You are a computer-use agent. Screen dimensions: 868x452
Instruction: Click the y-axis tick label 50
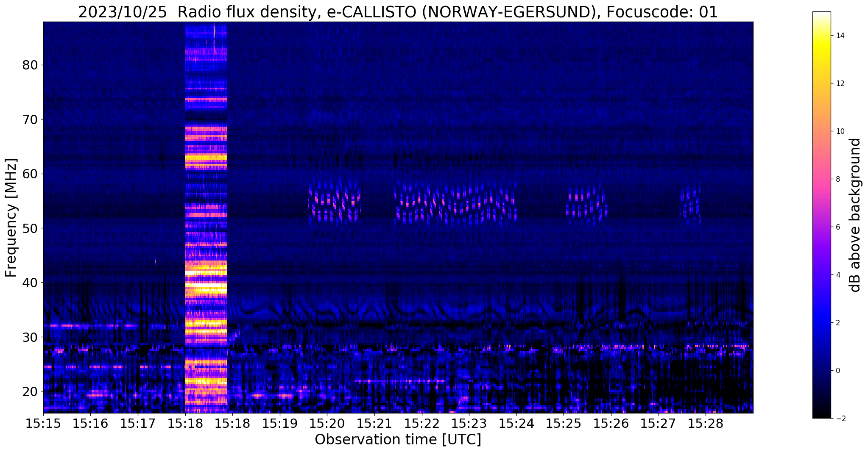click(30, 228)
